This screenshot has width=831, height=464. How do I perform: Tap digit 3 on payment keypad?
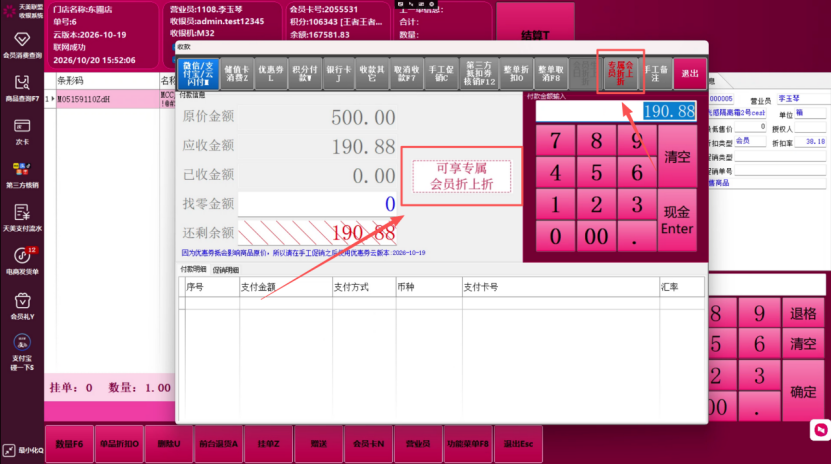point(637,204)
